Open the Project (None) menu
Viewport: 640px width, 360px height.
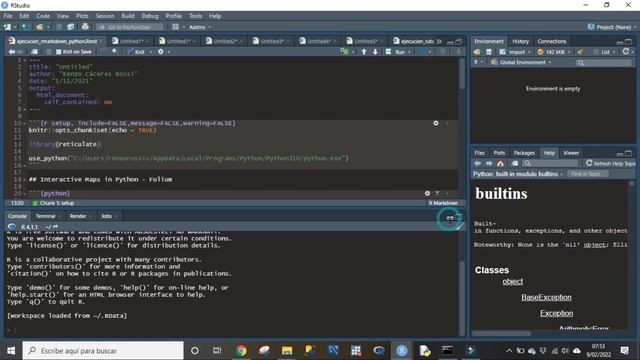point(612,27)
